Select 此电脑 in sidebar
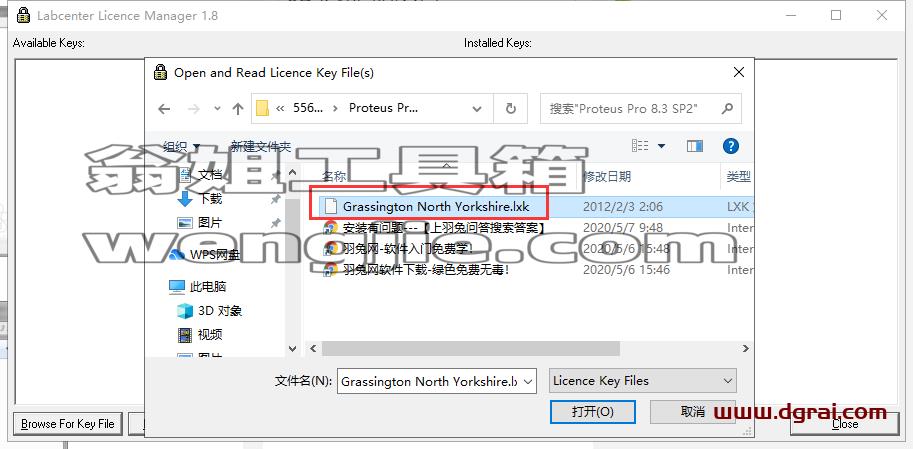 tap(197, 287)
